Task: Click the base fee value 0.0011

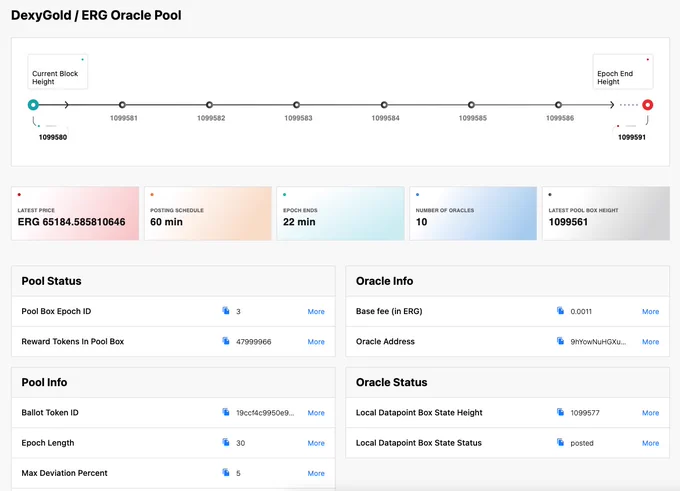Action: (581, 311)
